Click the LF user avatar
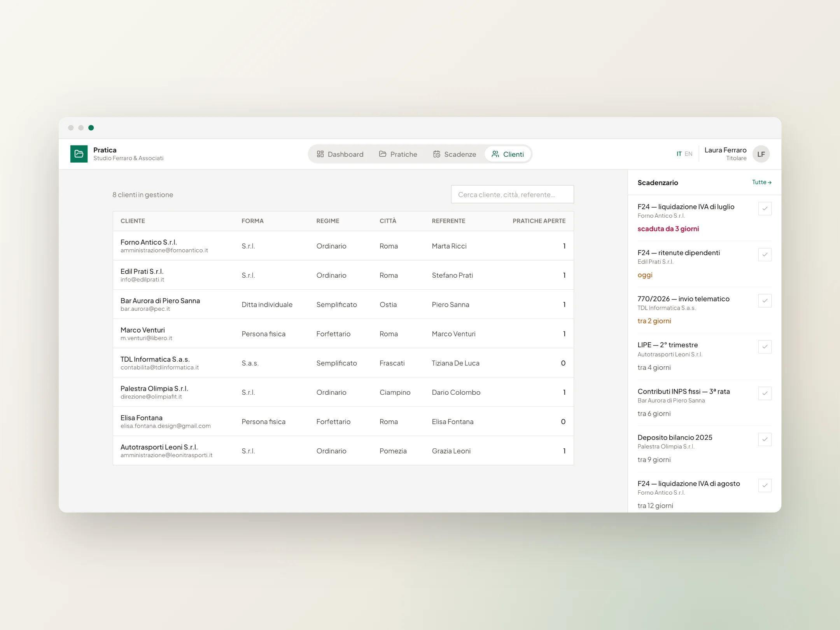The image size is (840, 630). point(761,154)
